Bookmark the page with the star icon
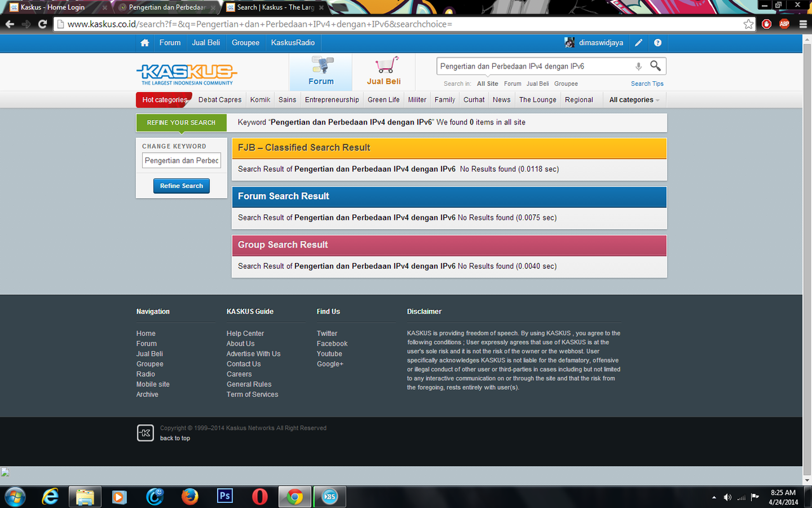The image size is (812, 508). click(x=749, y=24)
